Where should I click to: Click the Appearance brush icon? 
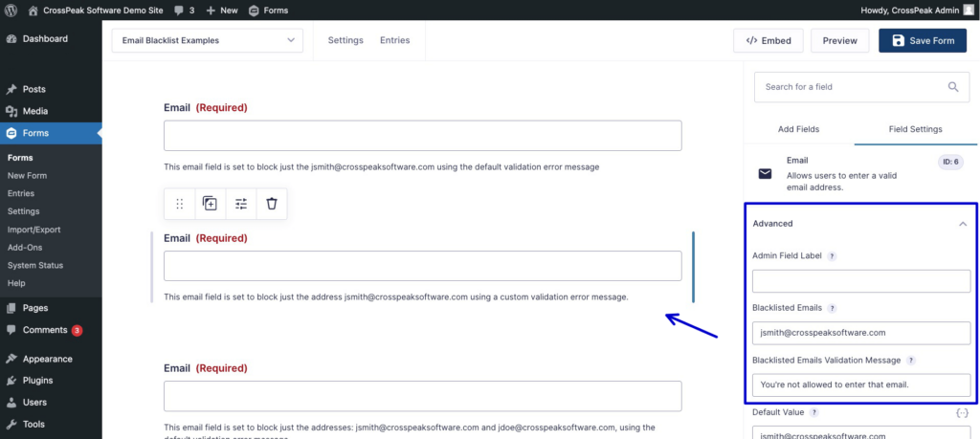(11, 359)
